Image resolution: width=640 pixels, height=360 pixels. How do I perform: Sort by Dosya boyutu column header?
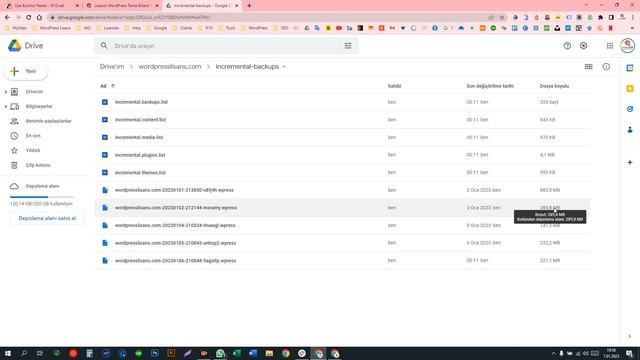[x=554, y=86]
